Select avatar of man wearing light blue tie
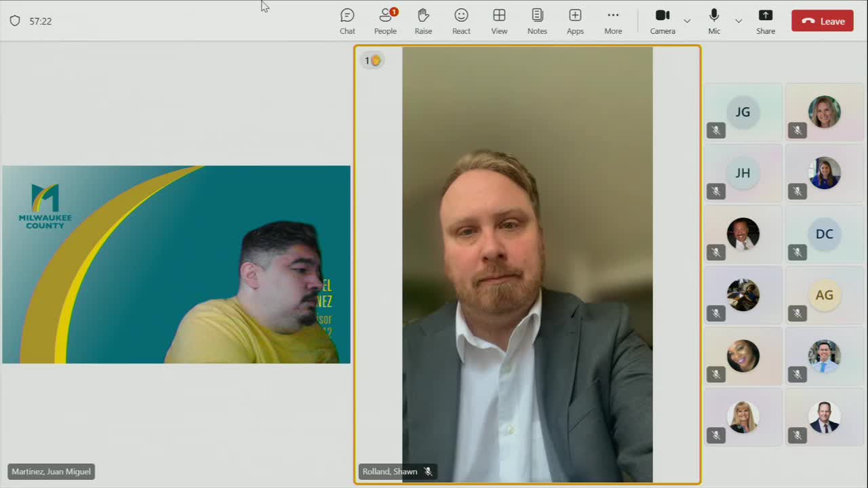 (x=825, y=356)
